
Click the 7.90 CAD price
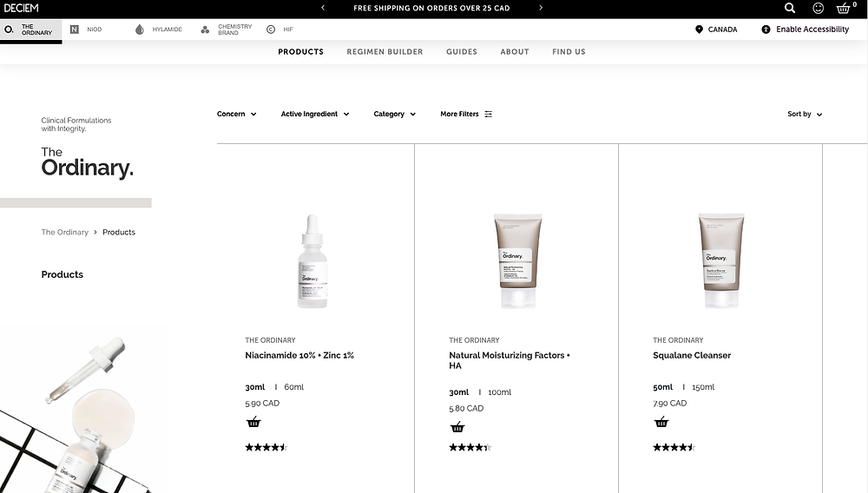click(x=670, y=403)
